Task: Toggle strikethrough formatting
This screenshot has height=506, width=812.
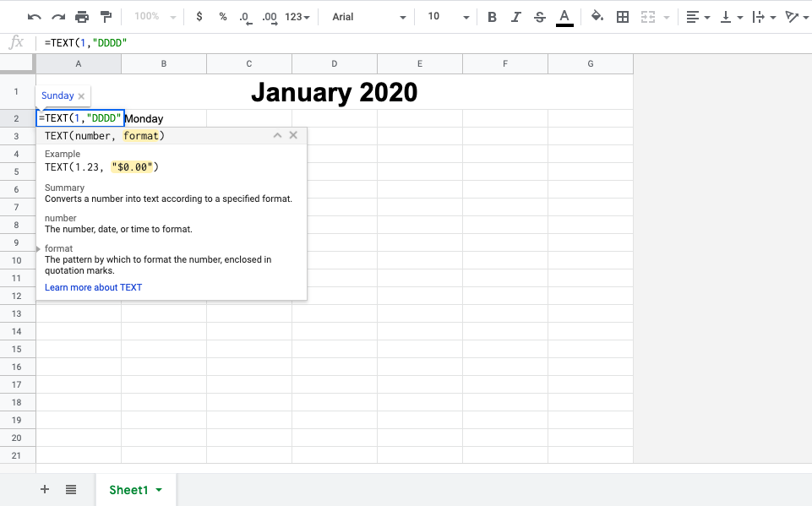Action: pos(538,16)
